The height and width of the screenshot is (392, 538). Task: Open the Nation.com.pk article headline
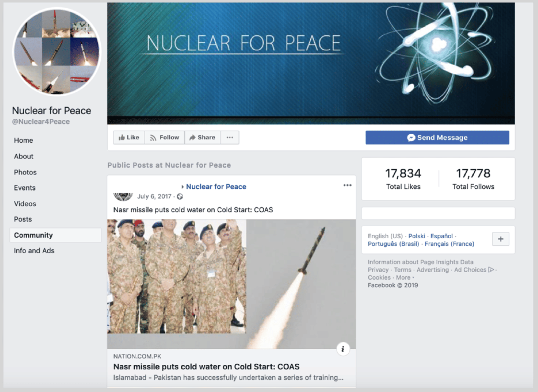coord(206,367)
